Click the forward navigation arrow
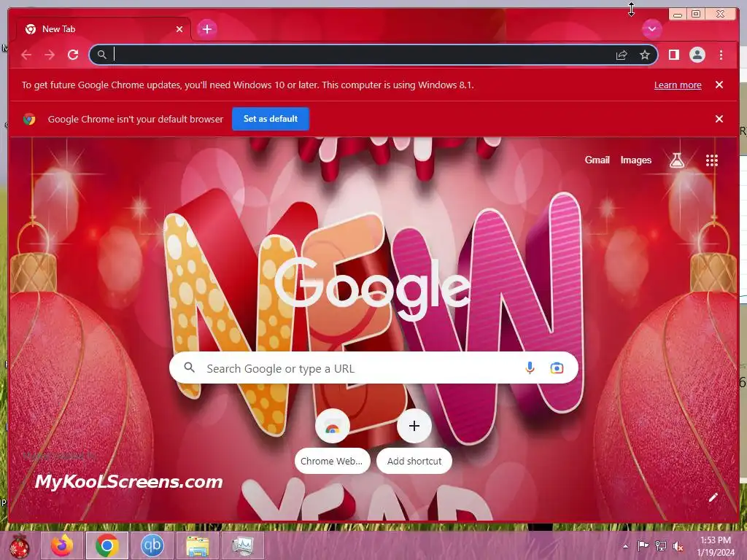 click(x=50, y=55)
